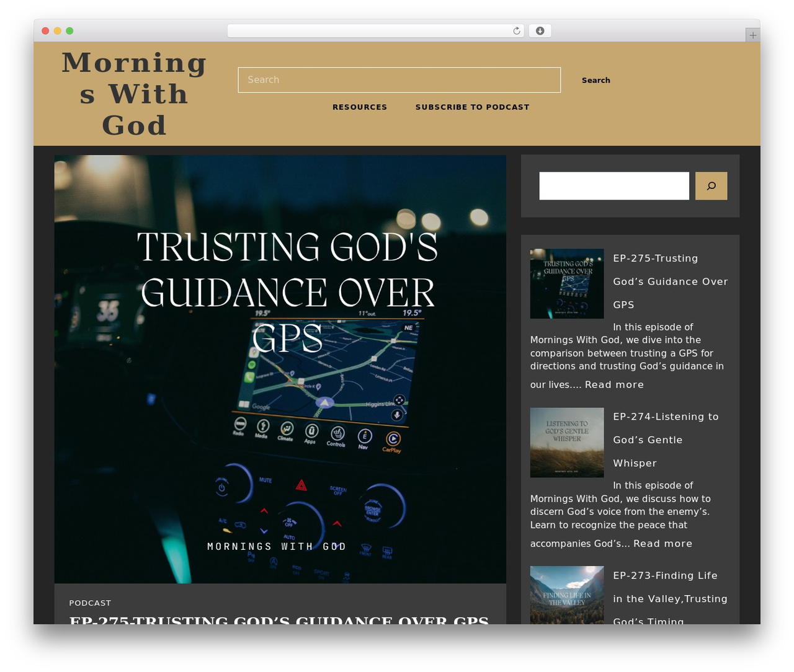Go to Mornings With God site title
Screen dimensions: 794x672
(134, 94)
